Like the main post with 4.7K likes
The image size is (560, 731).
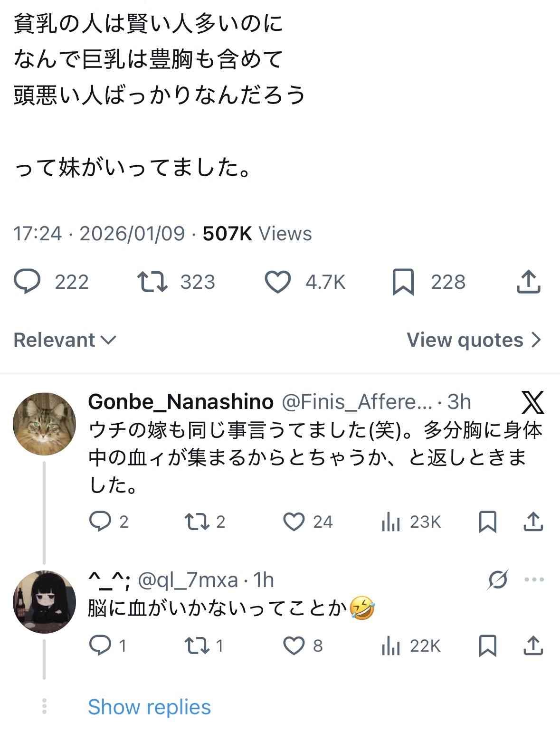(277, 282)
